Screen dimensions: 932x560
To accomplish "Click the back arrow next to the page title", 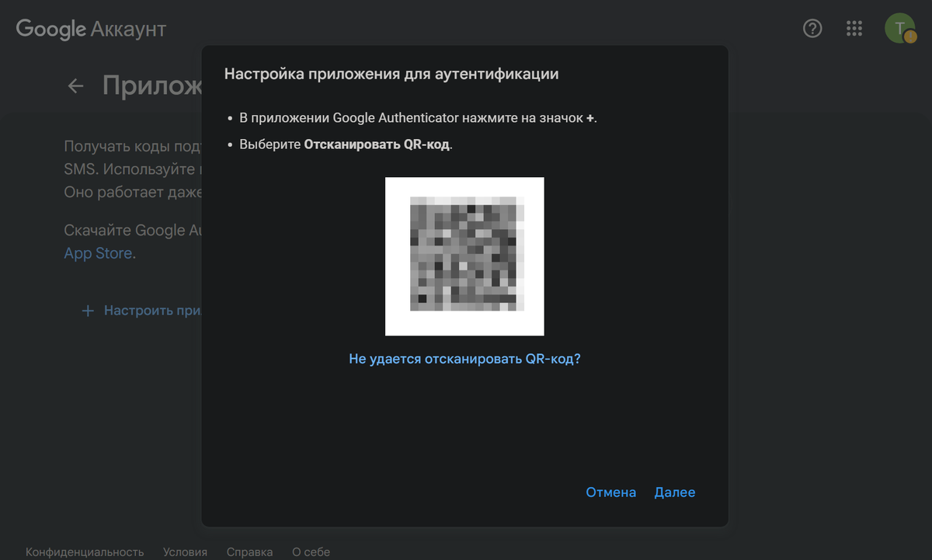I will pyautogui.click(x=75, y=85).
